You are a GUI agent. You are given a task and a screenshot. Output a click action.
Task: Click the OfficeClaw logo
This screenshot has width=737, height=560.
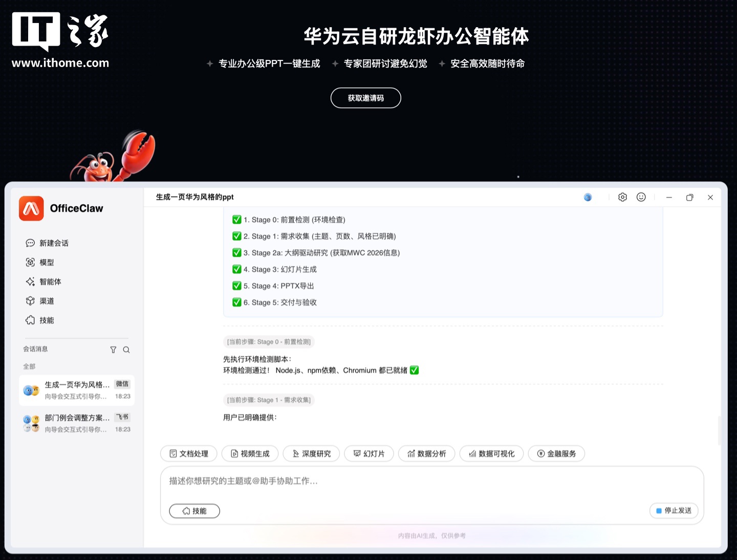[x=31, y=208]
